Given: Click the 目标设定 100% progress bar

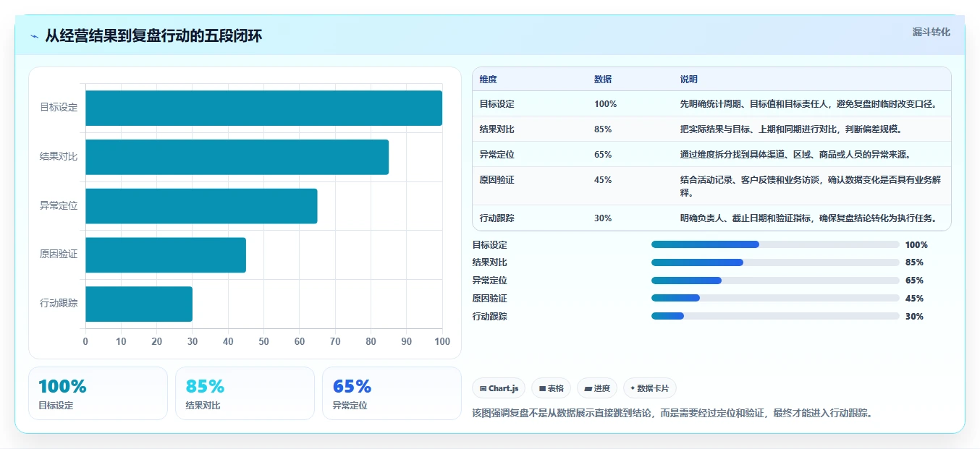Looking at the screenshot, I should click(x=775, y=244).
